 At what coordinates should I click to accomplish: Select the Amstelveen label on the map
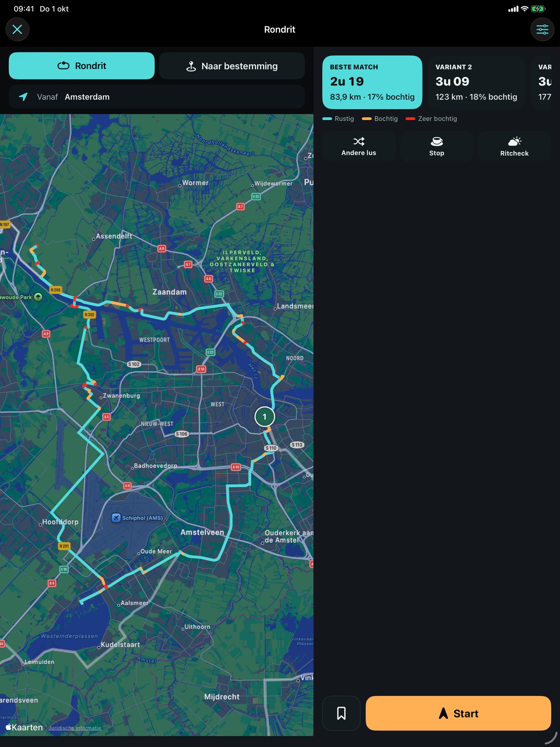(202, 532)
